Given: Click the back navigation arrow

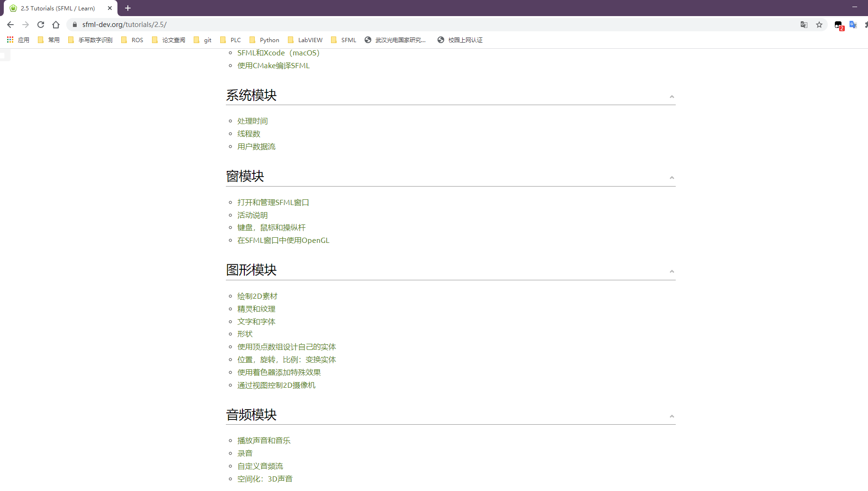Looking at the screenshot, I should tap(10, 24).
